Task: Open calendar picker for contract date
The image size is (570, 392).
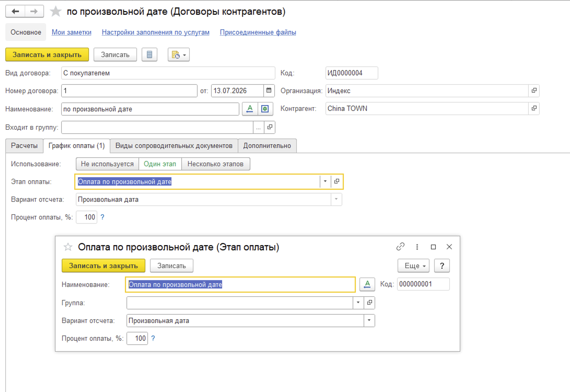Action: click(x=269, y=91)
